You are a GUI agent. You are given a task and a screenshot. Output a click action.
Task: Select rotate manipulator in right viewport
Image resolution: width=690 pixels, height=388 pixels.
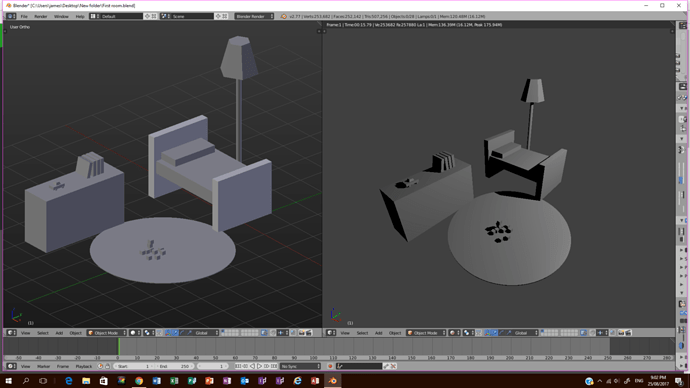click(x=501, y=333)
